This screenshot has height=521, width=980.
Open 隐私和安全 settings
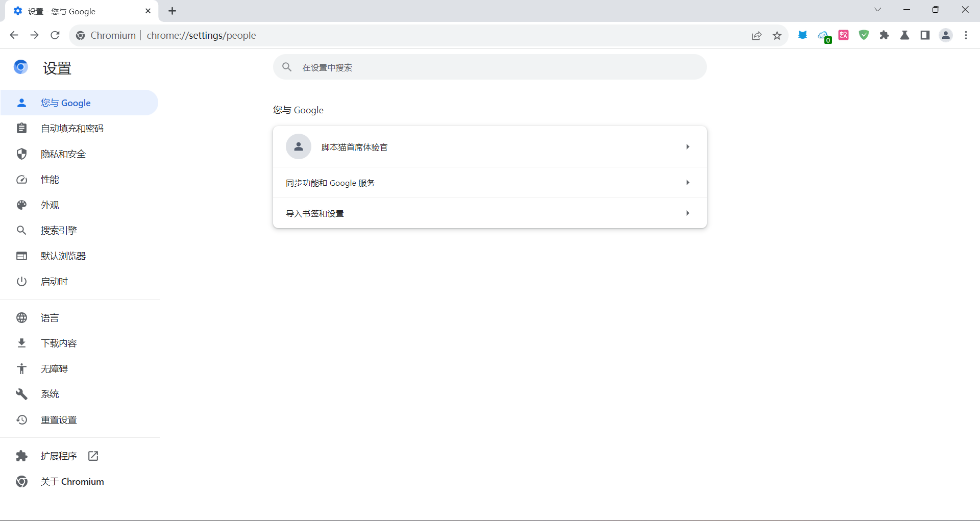pos(79,154)
